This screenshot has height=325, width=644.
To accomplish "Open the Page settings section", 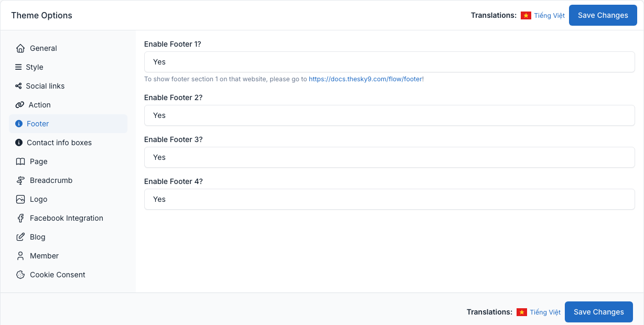I will click(x=68, y=161).
